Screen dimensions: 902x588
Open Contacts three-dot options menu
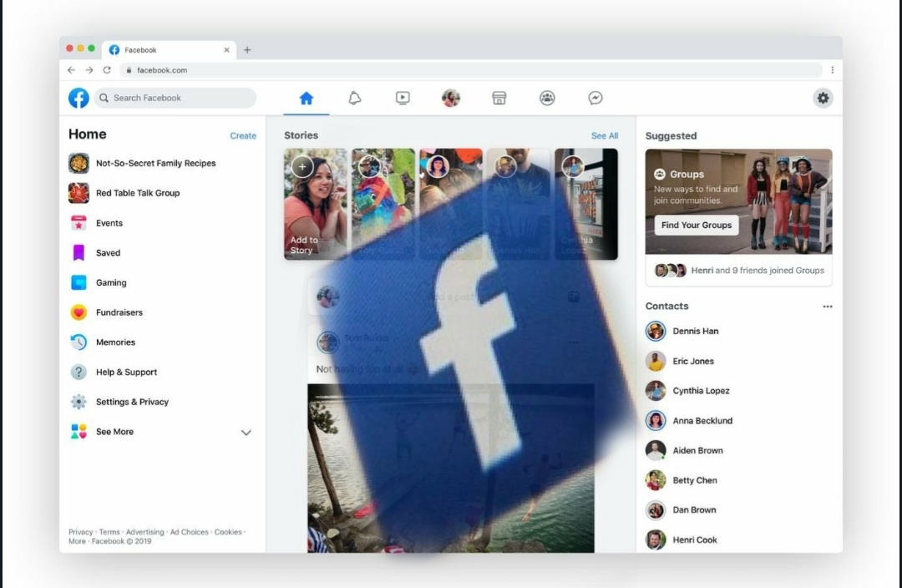827,307
